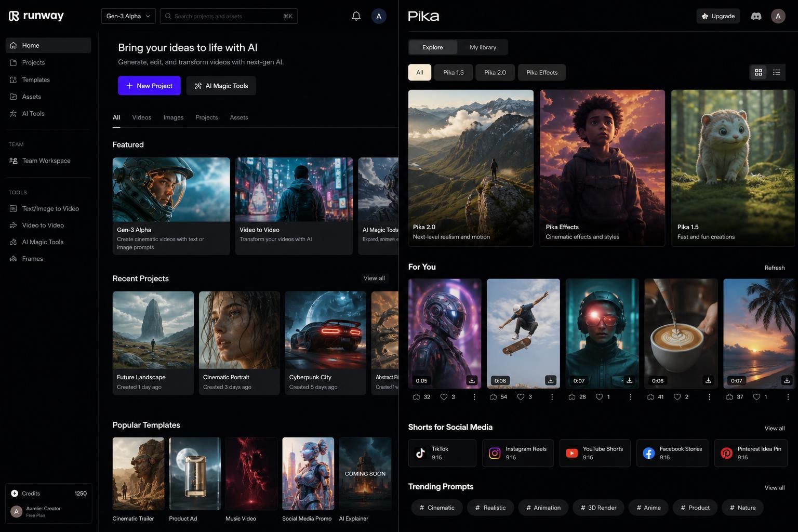Go to Home in Runway sidebar

(48, 45)
